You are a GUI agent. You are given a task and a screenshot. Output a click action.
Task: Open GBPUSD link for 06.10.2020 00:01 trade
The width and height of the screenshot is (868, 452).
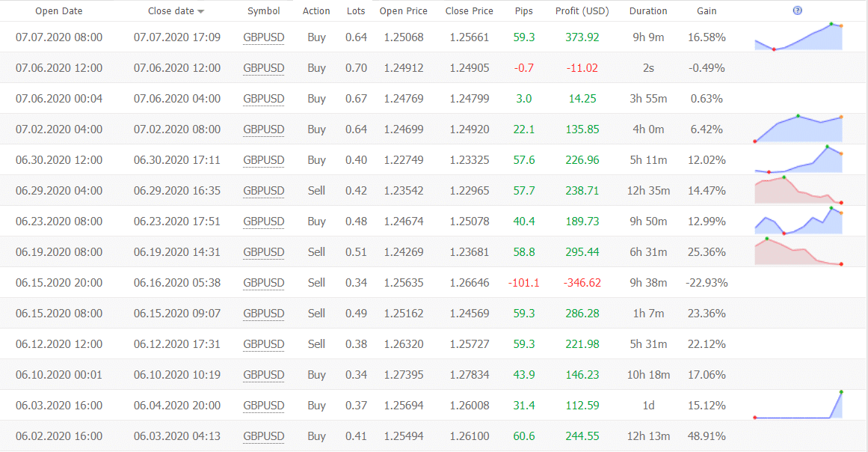click(x=263, y=375)
